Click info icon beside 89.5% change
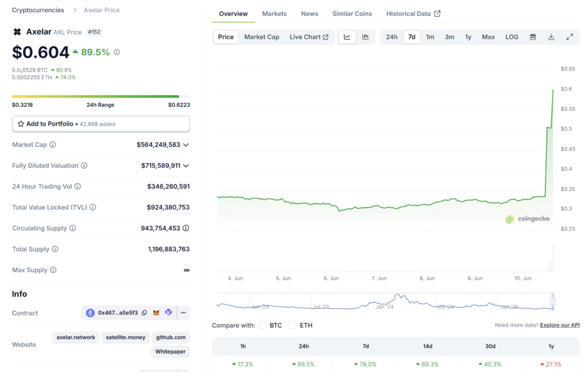Viewport: 588px width, 372px height. pyautogui.click(x=117, y=52)
